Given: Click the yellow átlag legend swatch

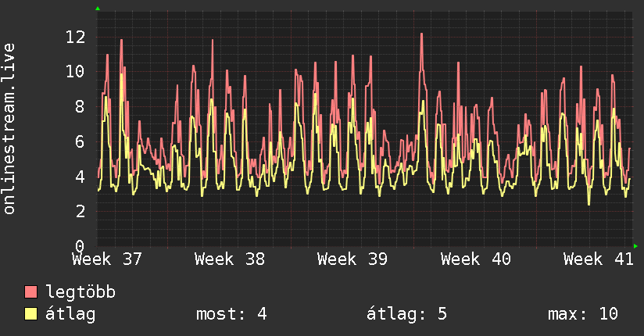Looking at the screenshot, I should [30, 314].
